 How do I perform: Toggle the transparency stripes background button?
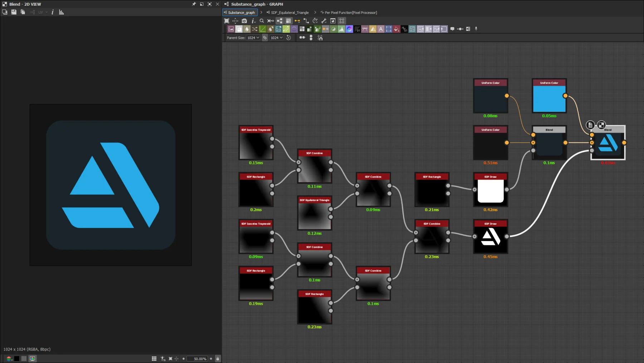tap(24, 358)
